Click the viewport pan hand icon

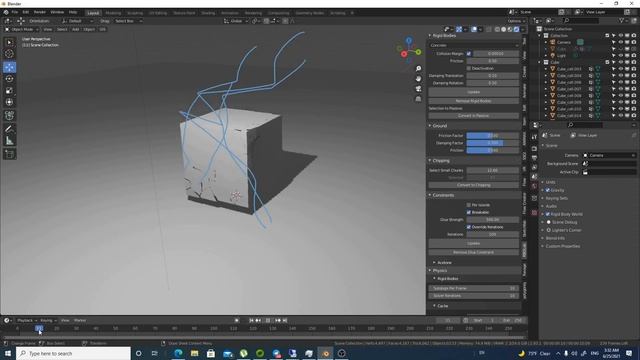[418, 78]
